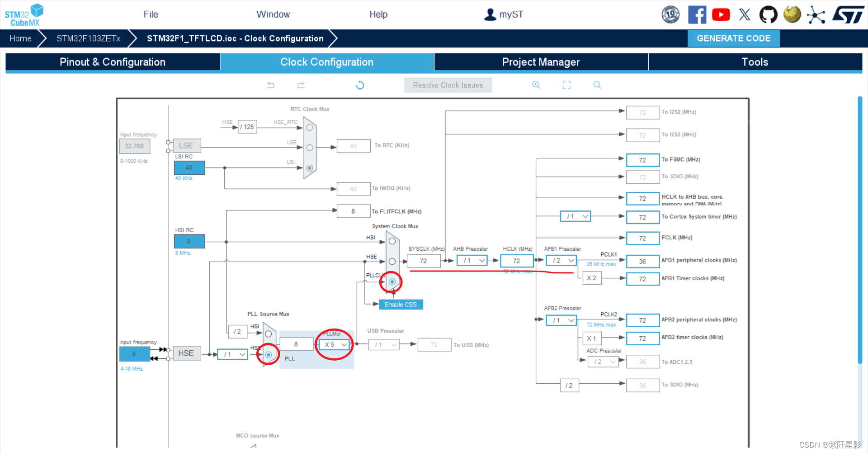Open the X (Twitter) icon link

(x=745, y=14)
